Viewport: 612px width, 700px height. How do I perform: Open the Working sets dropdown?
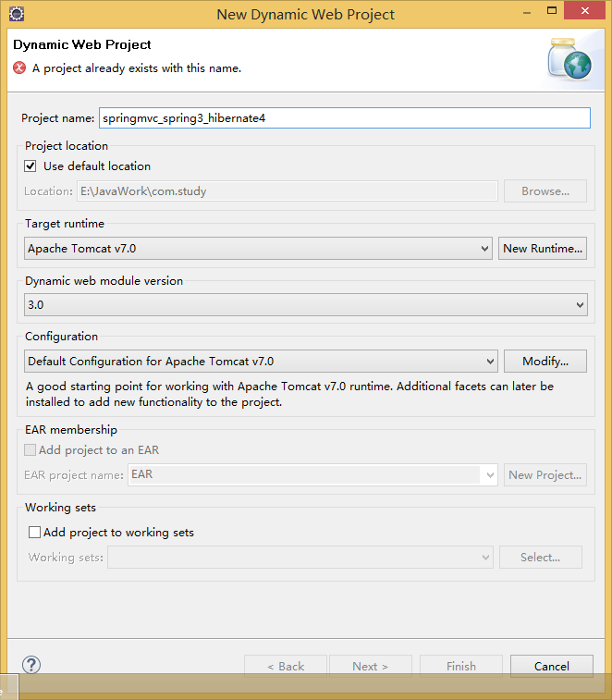point(485,558)
